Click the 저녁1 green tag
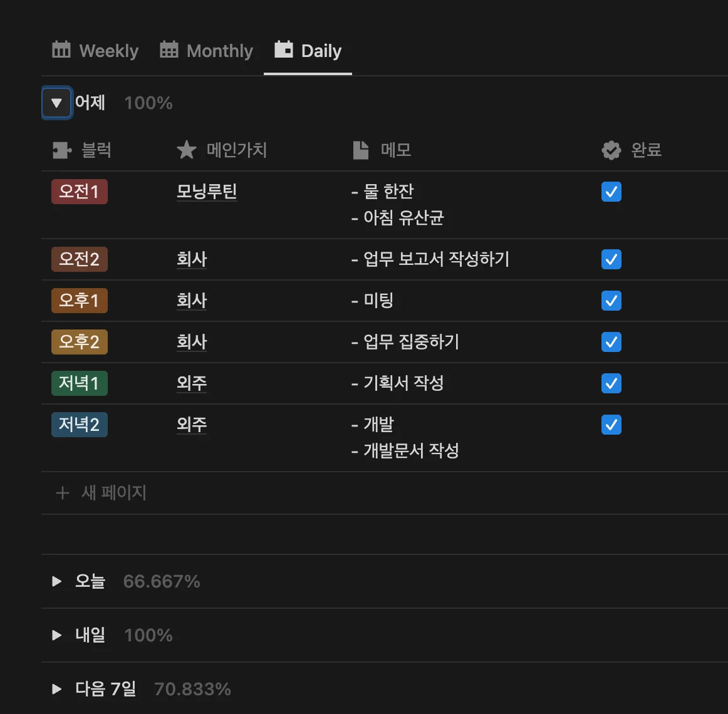Image resolution: width=728 pixels, height=714 pixels. point(80,383)
